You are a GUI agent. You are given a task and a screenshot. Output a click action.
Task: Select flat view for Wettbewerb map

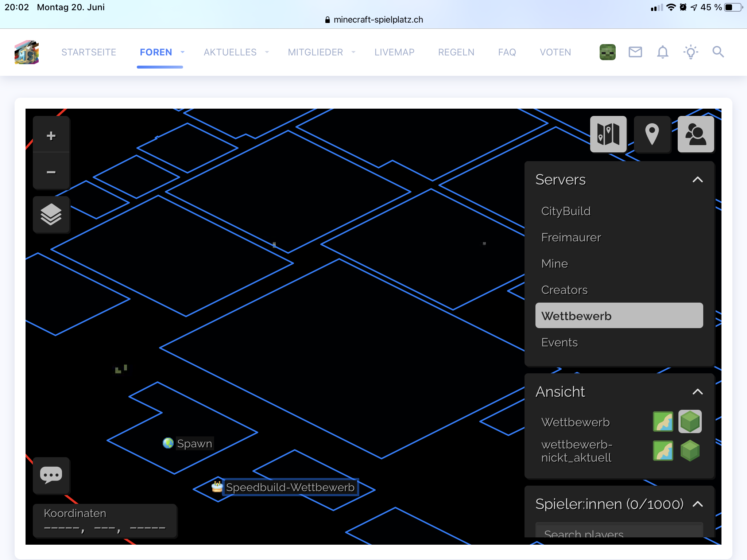click(663, 422)
